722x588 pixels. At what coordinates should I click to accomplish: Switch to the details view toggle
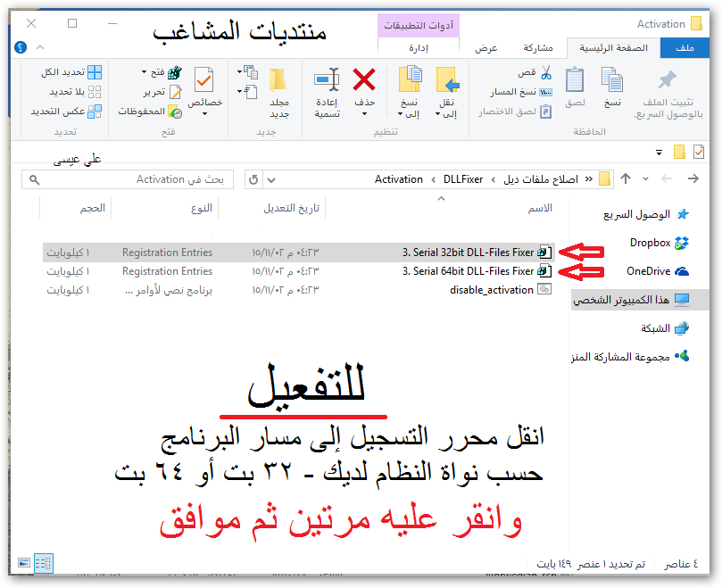[42, 563]
